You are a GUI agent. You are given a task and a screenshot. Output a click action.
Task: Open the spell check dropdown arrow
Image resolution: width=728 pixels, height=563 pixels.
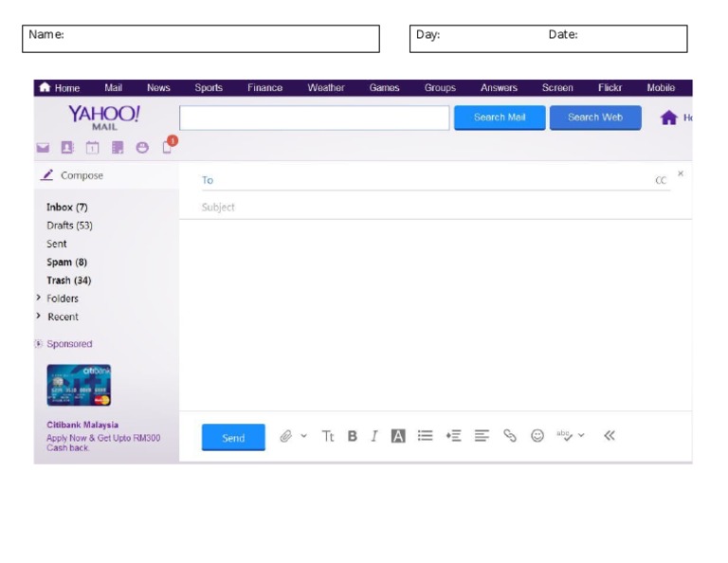click(581, 435)
